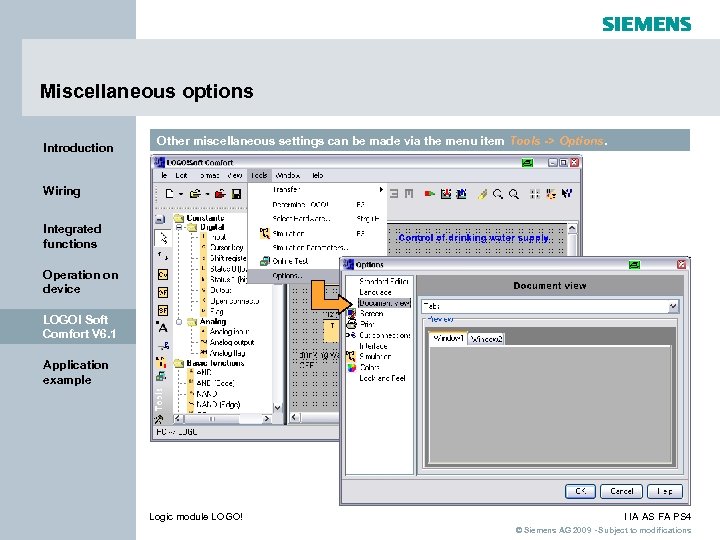Click the Cancel button in Options dialog

[x=622, y=491]
